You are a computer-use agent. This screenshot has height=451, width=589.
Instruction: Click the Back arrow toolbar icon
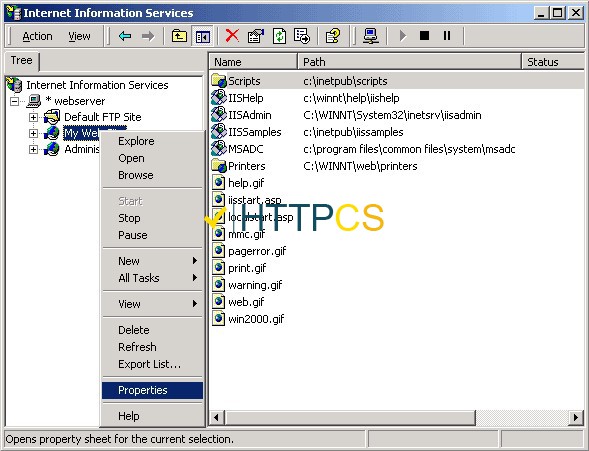125,36
